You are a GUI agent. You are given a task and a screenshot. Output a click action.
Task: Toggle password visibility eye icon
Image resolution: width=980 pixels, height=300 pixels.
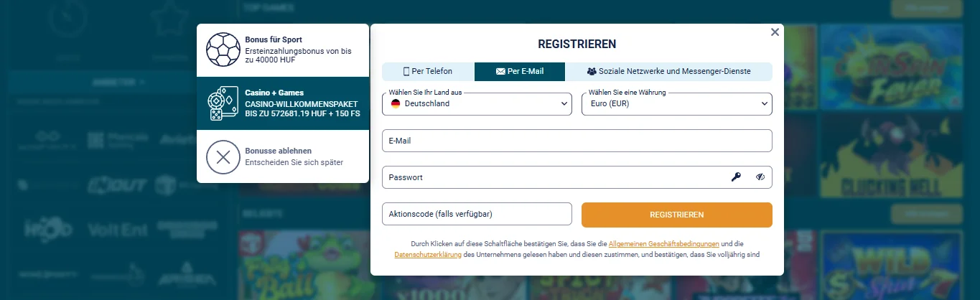[x=760, y=177]
